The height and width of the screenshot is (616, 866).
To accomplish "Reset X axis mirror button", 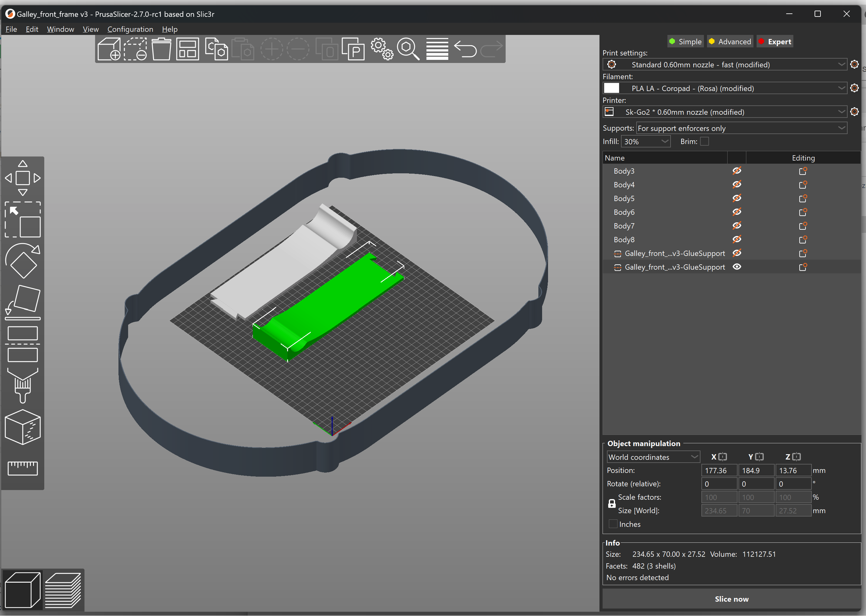I will click(723, 457).
